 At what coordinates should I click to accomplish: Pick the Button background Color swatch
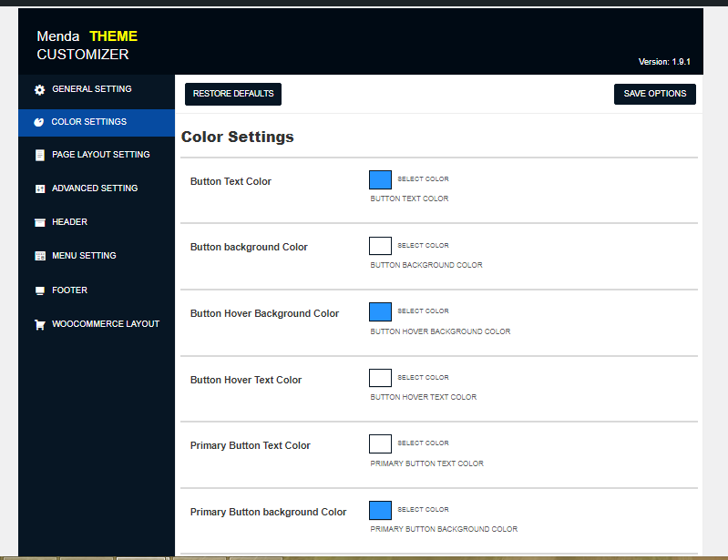point(380,246)
